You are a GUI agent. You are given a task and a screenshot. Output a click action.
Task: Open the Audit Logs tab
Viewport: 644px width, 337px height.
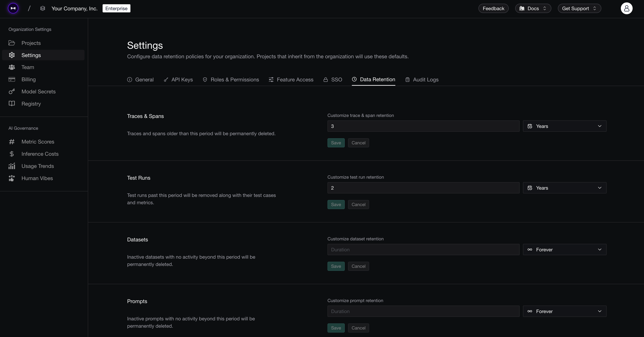422,79
